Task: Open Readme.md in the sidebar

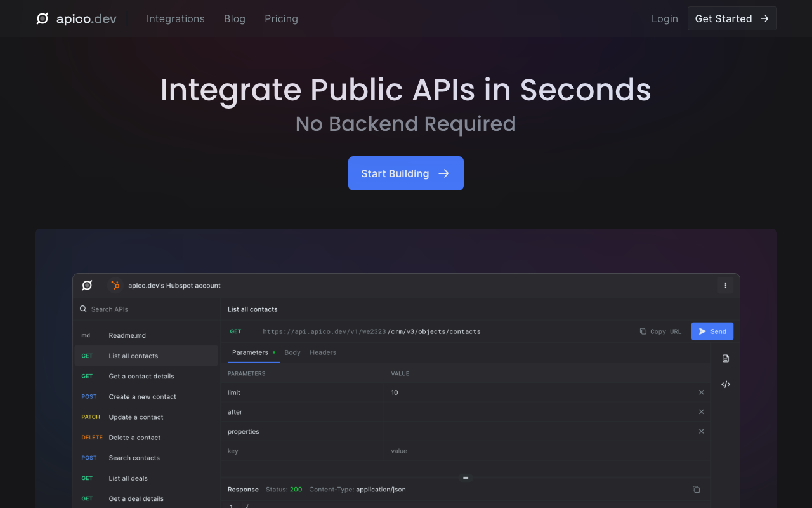Action: [147, 335]
